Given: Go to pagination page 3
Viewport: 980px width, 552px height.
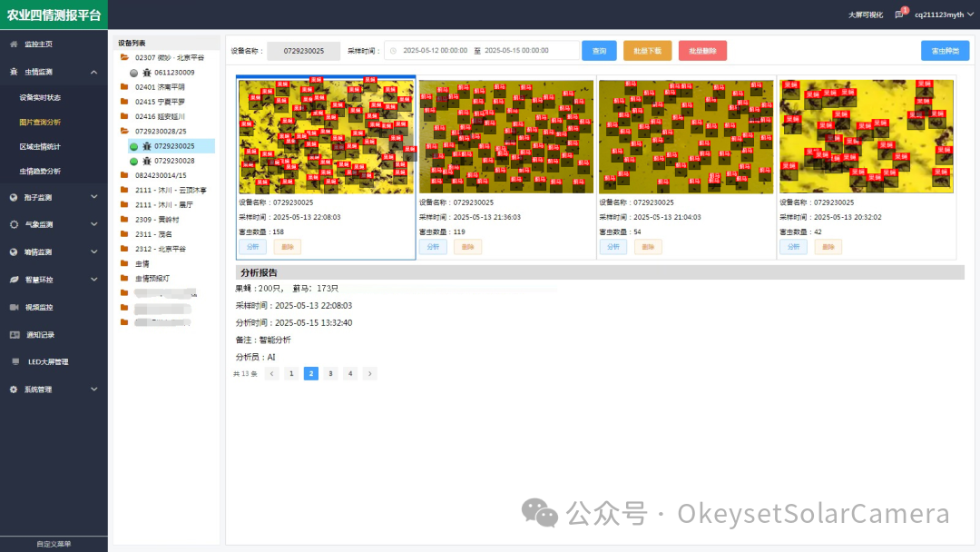Looking at the screenshot, I should tap(330, 374).
